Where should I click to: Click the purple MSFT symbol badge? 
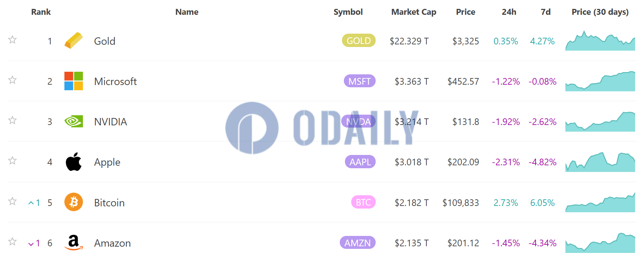tap(359, 81)
